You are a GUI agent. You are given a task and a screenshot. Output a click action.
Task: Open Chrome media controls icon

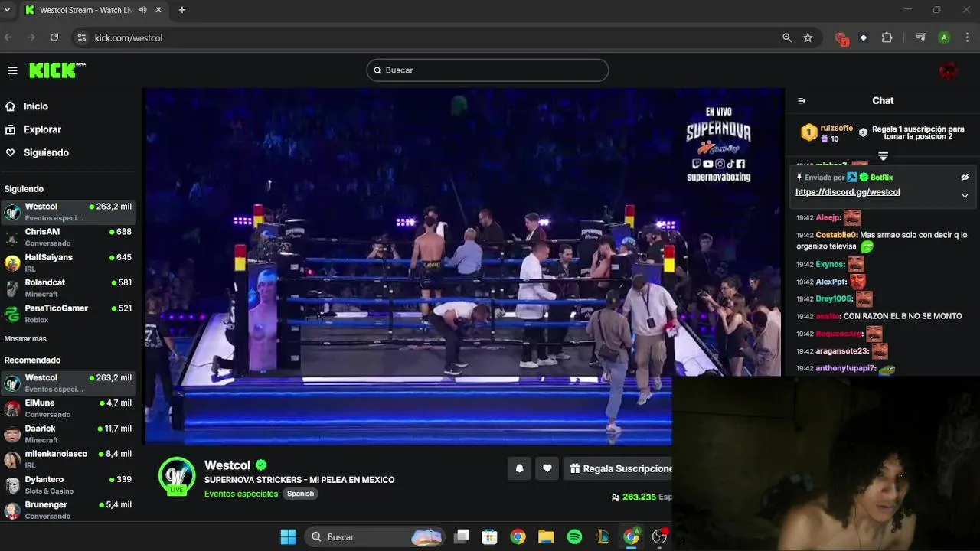click(x=921, y=37)
